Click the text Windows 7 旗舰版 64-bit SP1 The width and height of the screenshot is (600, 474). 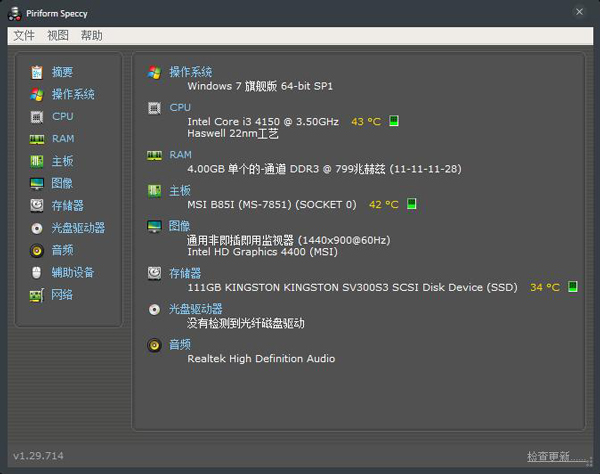pos(260,86)
